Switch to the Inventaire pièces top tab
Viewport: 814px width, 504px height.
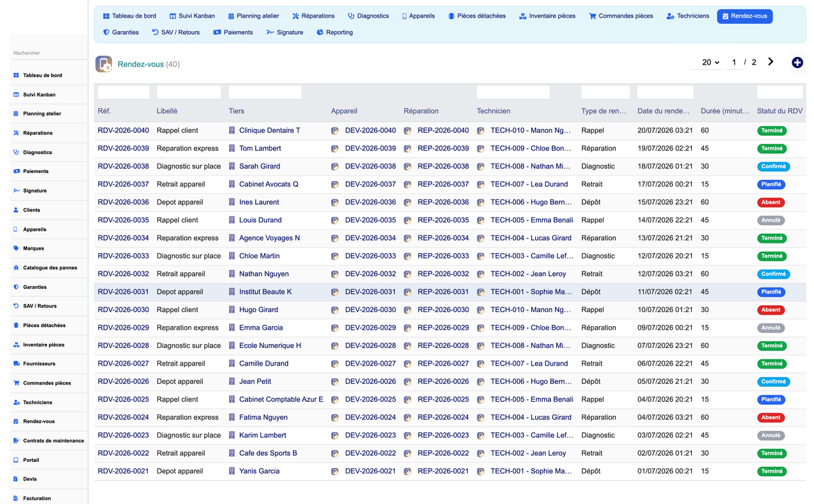pyautogui.click(x=547, y=16)
